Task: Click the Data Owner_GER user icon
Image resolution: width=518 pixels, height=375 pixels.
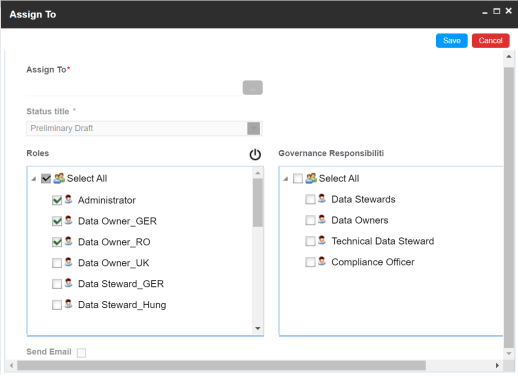Action: point(68,220)
